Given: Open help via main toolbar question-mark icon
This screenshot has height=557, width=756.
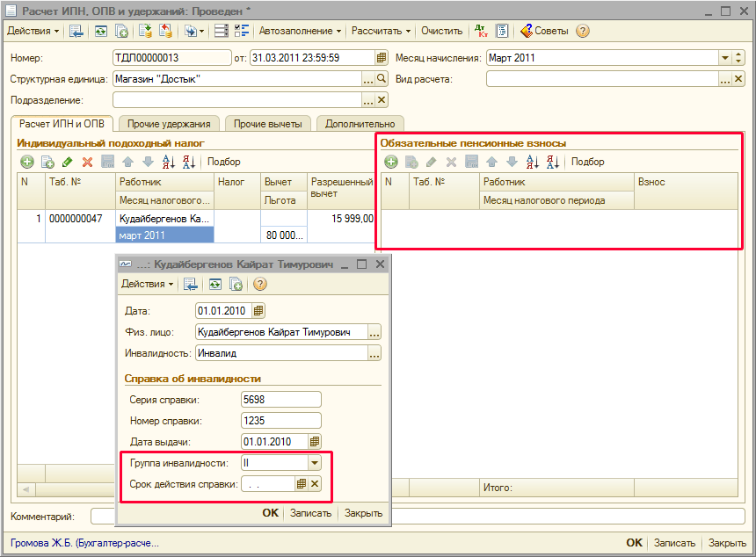Looking at the screenshot, I should 582,31.
